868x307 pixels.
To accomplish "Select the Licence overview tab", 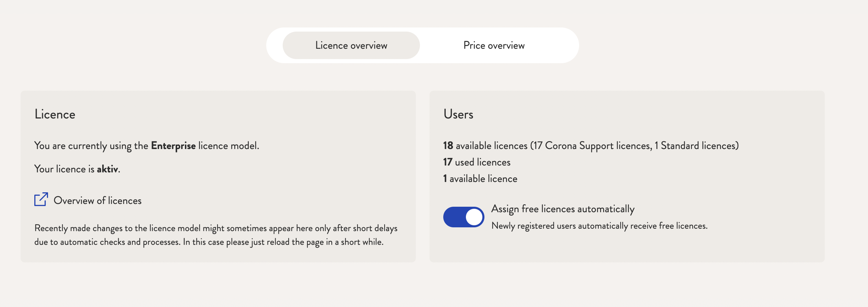I will pos(351,45).
